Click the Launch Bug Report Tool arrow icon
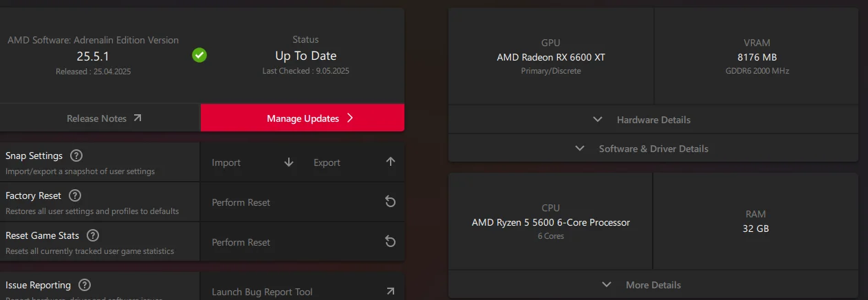868x300 pixels. pos(390,292)
